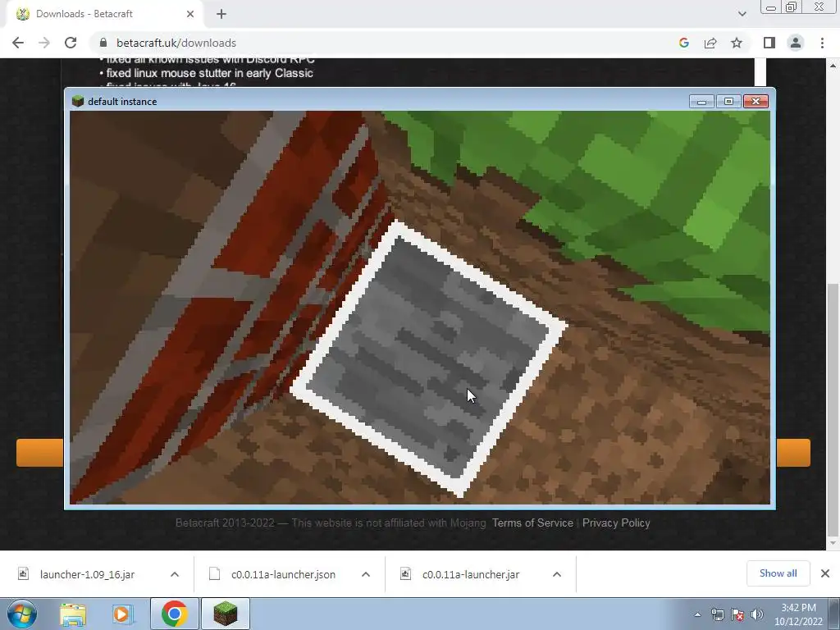Minimize the Chrome browser window
This screenshot has height=630, width=840.
[x=771, y=7]
